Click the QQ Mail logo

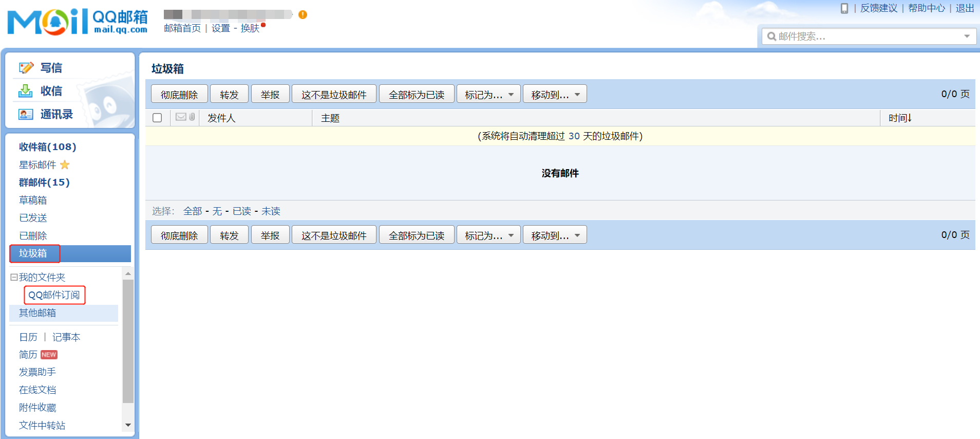[78, 22]
